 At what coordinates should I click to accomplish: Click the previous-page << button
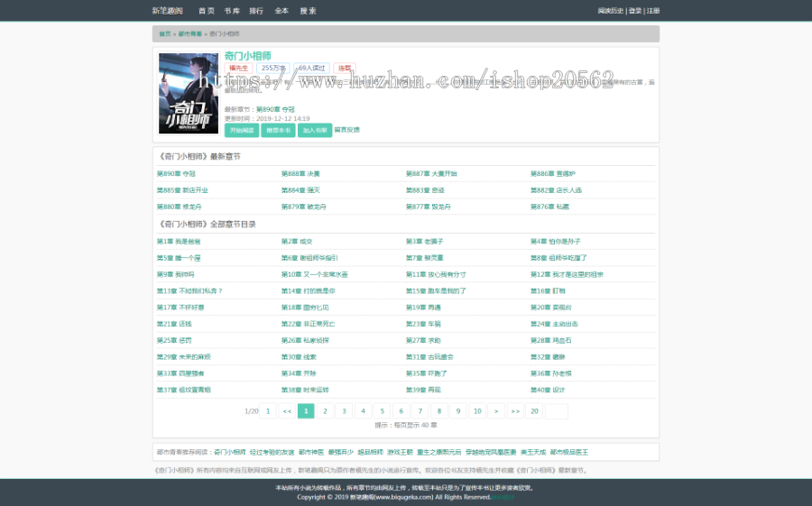(287, 411)
